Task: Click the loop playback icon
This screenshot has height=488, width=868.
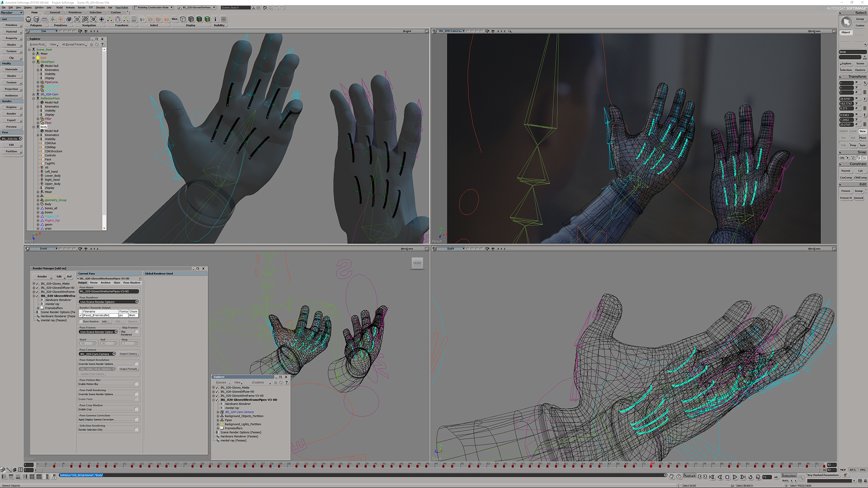Action: [x=750, y=477]
